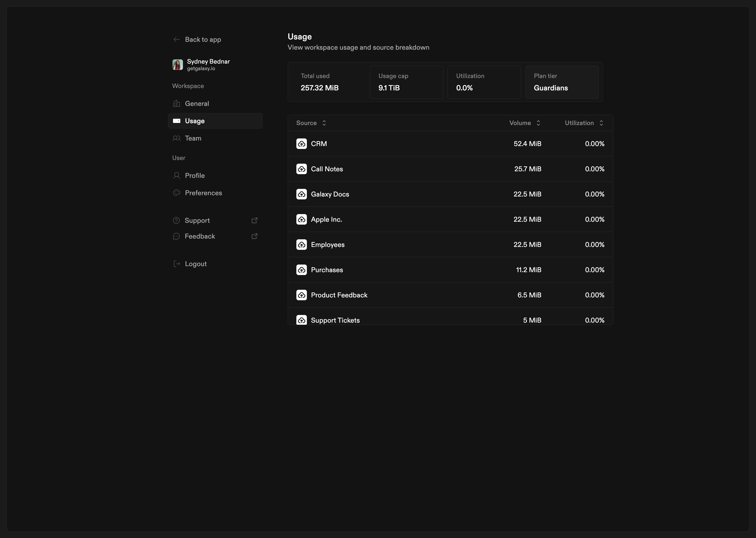This screenshot has height=538, width=756.
Task: Open the Support external link icon
Action: (254, 220)
